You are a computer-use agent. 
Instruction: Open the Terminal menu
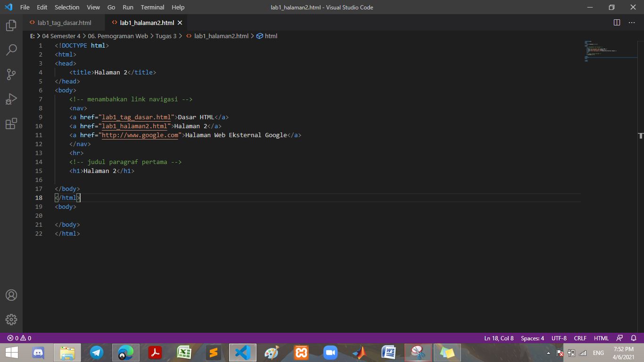pyautogui.click(x=152, y=7)
